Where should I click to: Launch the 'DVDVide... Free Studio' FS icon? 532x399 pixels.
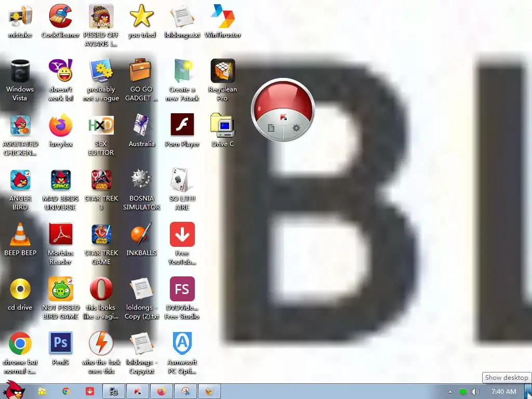(182, 289)
